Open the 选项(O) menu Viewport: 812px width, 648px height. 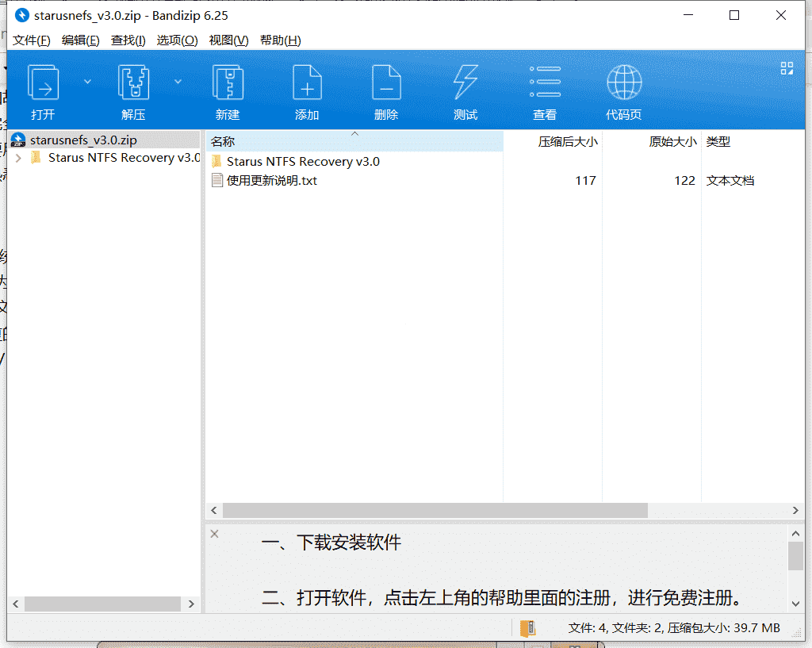point(177,40)
